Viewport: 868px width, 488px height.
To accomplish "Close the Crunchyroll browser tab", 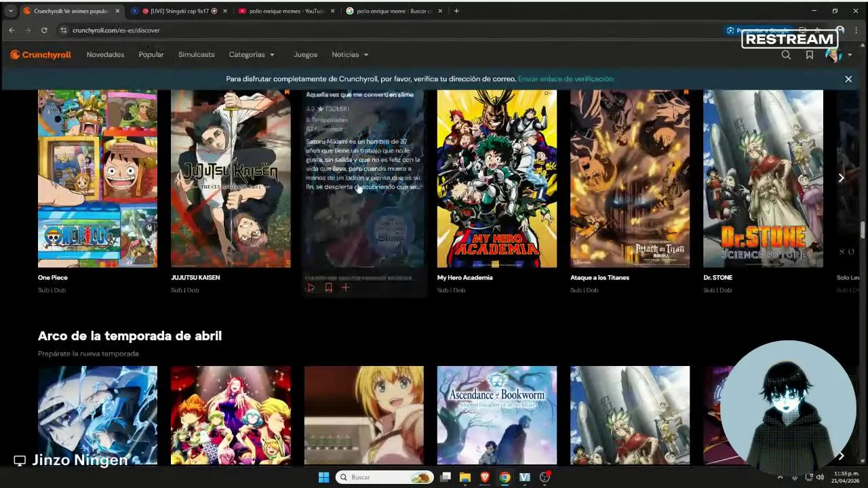I will [117, 11].
